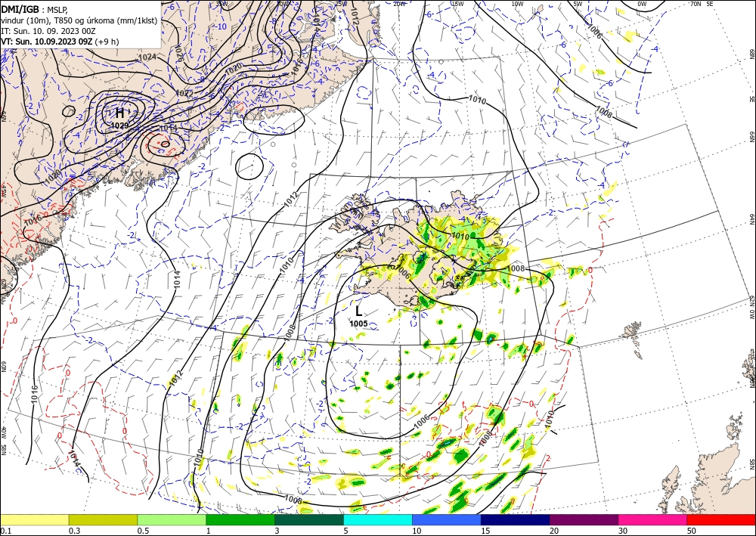The height and width of the screenshot is (536, 756).
Task: Click the navy 15 mm legend swatch
Action: (516, 519)
